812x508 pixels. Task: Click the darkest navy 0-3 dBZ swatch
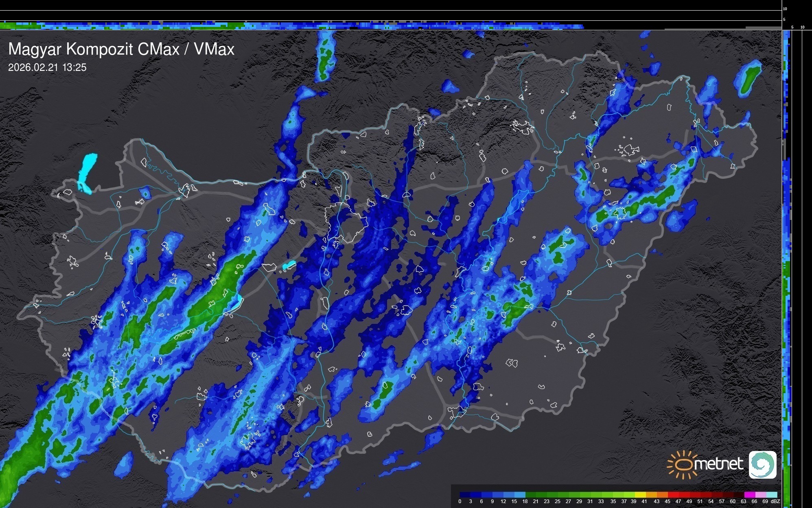pos(465,495)
